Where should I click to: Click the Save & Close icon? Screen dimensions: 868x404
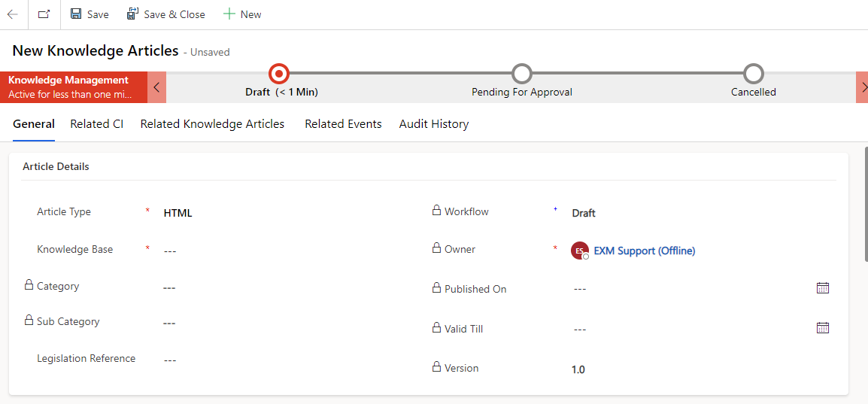[x=133, y=14]
